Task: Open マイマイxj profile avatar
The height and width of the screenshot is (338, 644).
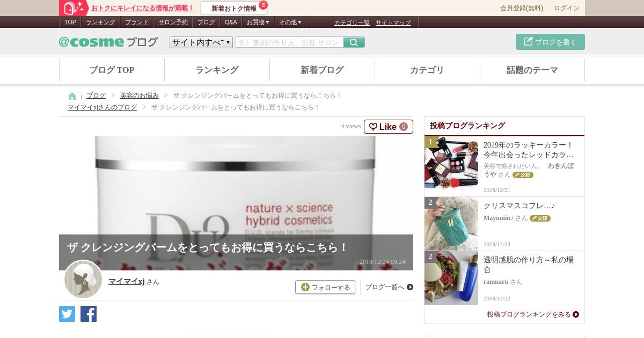Action: 83,279
